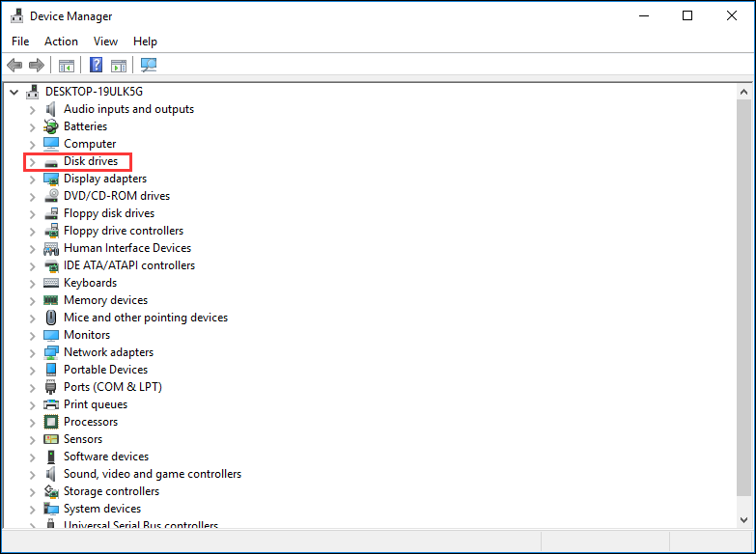Click the Network adapters icon

(x=50, y=352)
